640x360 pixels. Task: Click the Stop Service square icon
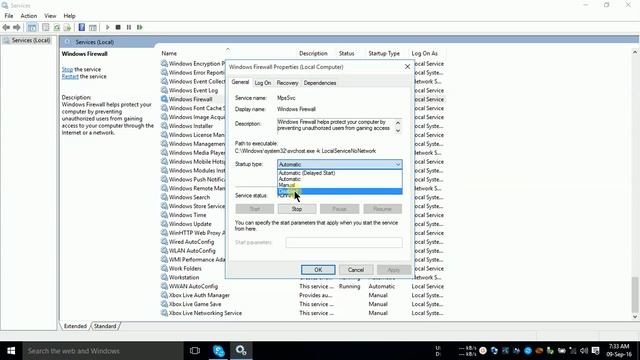118,27
